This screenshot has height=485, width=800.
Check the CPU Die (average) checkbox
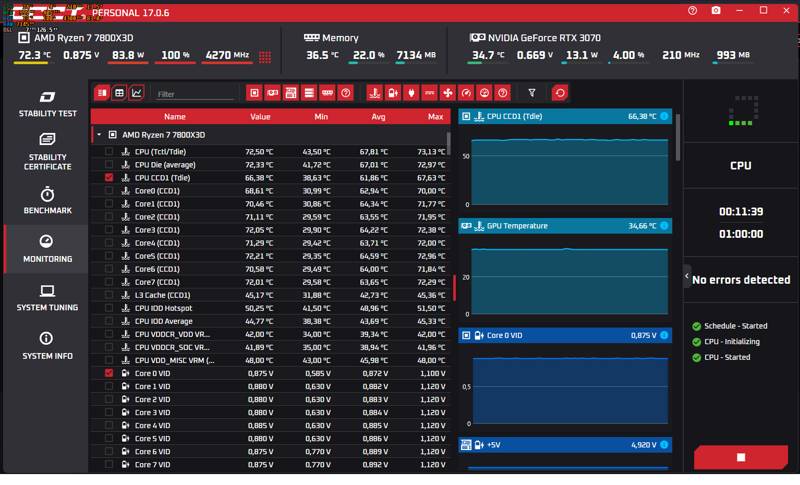click(109, 164)
